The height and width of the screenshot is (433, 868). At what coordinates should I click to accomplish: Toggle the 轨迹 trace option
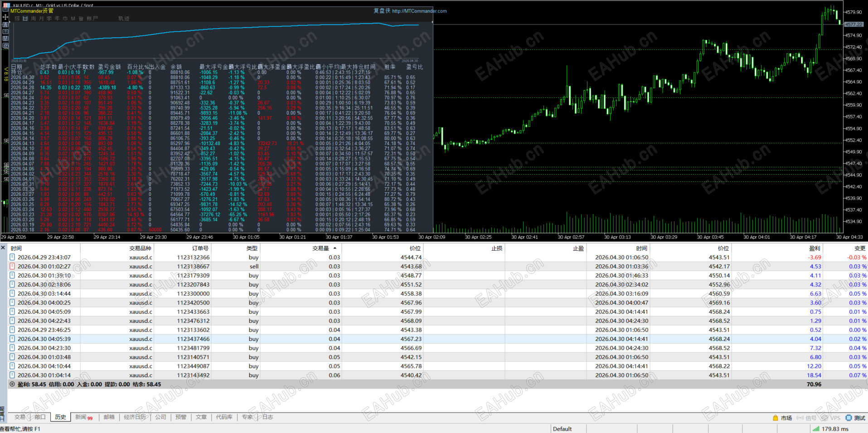click(124, 19)
